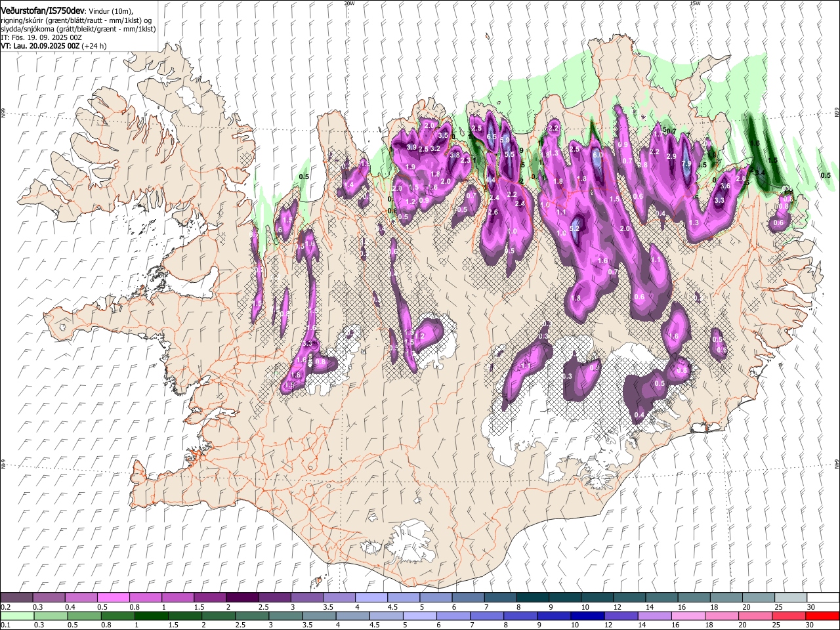Click the white swatch labelled 30 in upper legend
The height and width of the screenshot is (630, 840).
822,598
